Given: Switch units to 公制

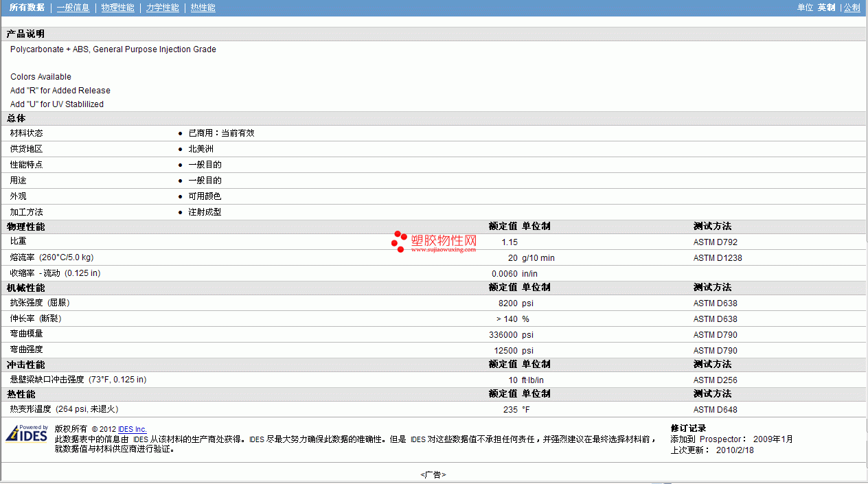Looking at the screenshot, I should click(852, 8).
